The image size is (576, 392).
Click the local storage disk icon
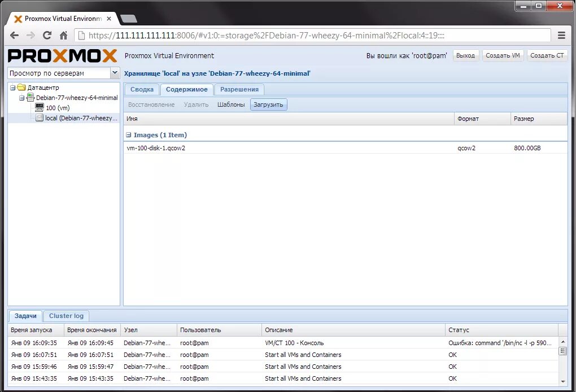pos(40,118)
